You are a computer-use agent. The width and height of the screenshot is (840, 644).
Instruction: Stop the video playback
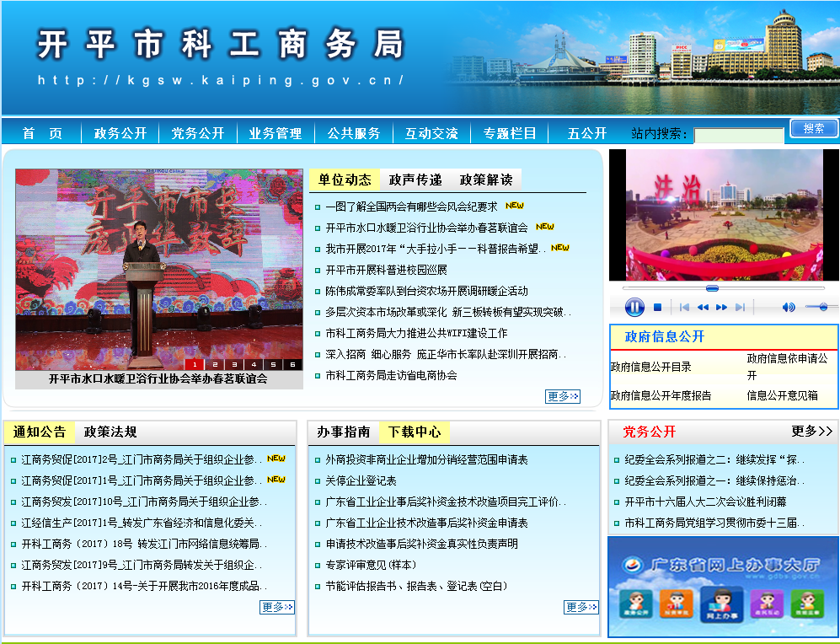pyautogui.click(x=657, y=307)
